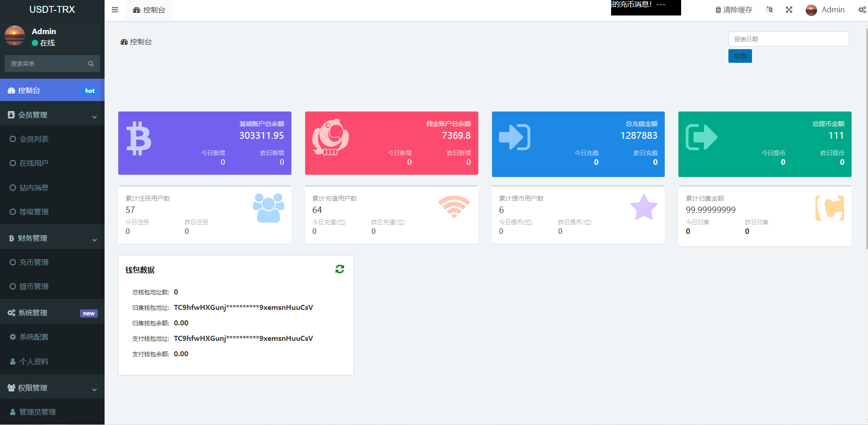
Task: Click the users icon in registered users card
Action: point(268,208)
